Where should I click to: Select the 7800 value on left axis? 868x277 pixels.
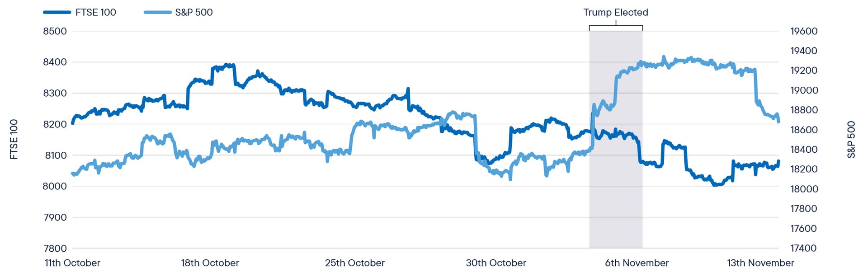point(55,248)
